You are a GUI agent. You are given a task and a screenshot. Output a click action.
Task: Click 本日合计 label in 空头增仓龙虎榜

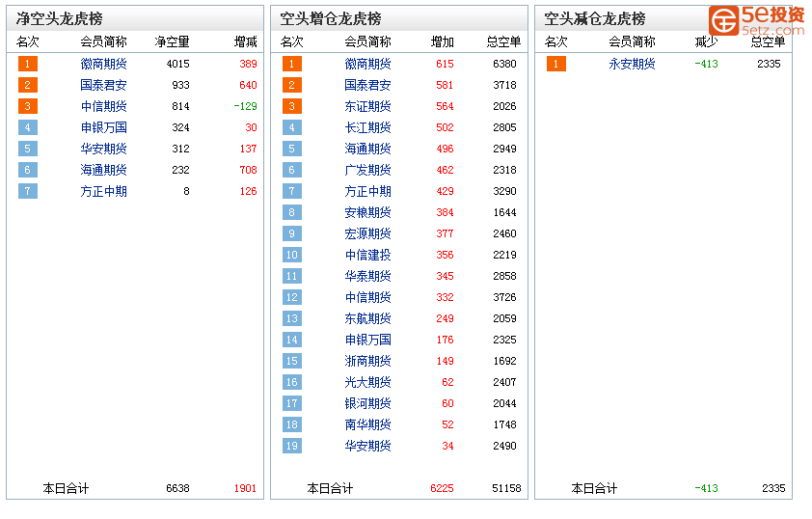330,488
